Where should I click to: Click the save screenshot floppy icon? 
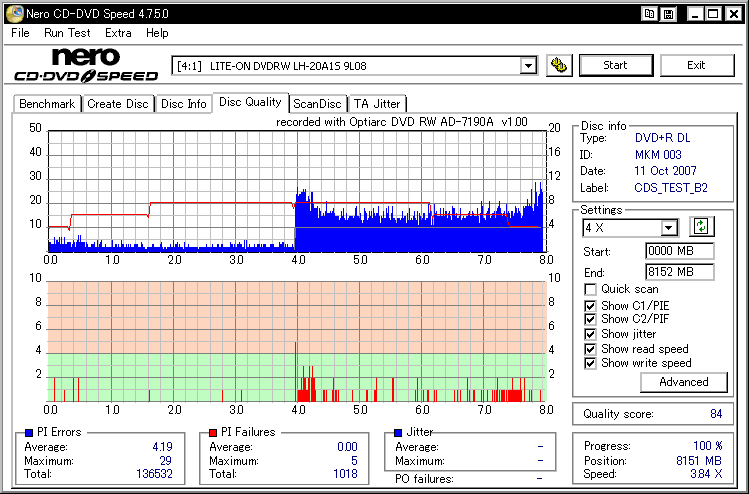(x=669, y=14)
